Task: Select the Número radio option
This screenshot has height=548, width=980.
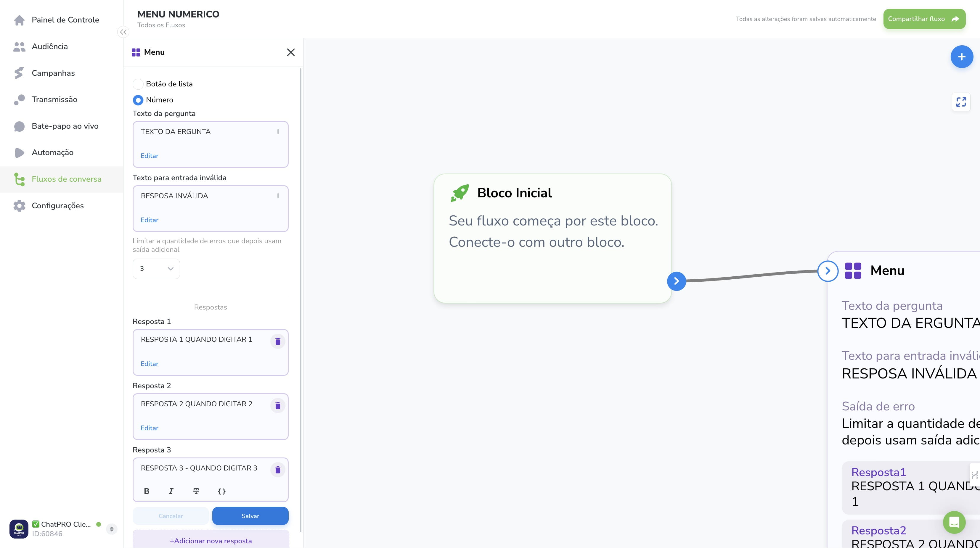Action: 138,100
